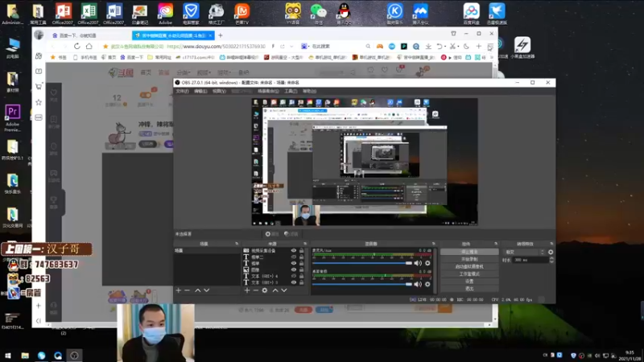Screen dimensions: 644x362
Task: Open Adobe Premiere desktop shortcut
Action: pyautogui.click(x=12, y=117)
